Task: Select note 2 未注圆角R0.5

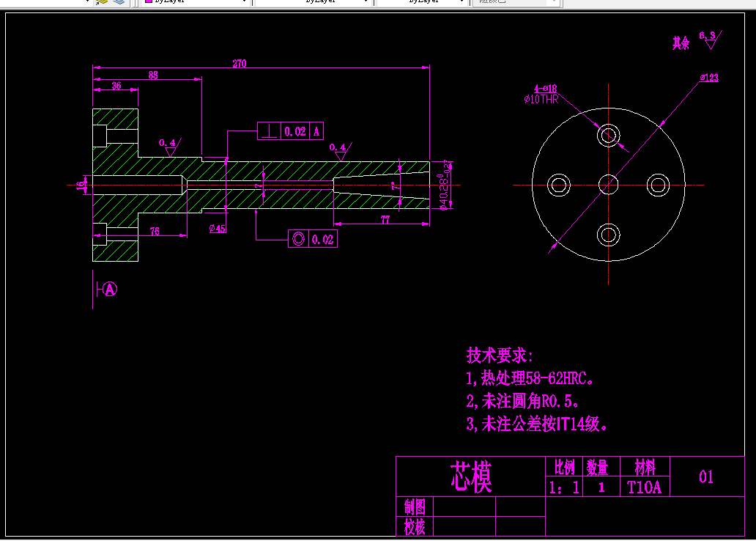Action: click(x=522, y=401)
